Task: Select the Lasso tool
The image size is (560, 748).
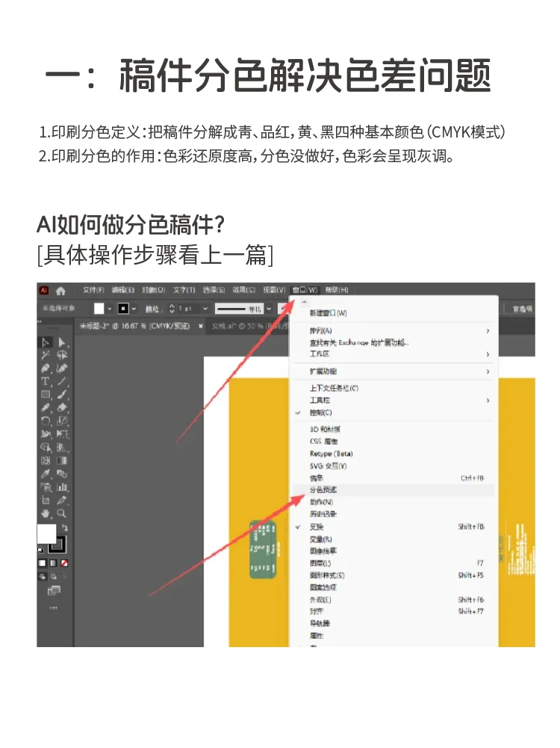Action: [x=62, y=356]
